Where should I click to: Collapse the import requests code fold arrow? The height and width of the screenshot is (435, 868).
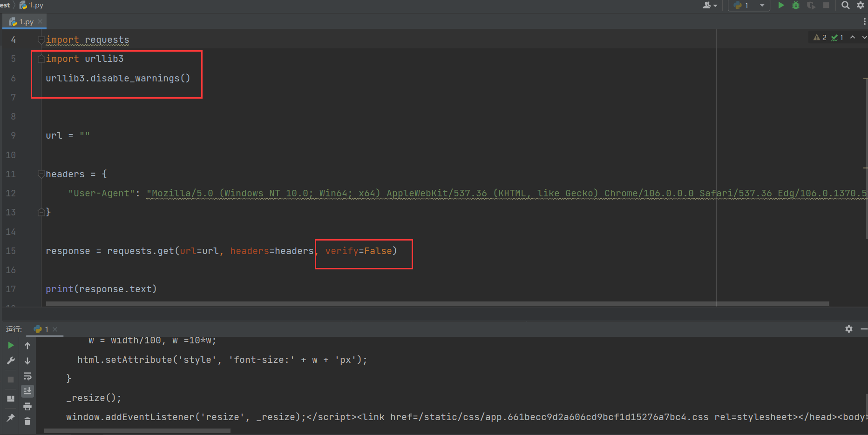click(x=41, y=40)
